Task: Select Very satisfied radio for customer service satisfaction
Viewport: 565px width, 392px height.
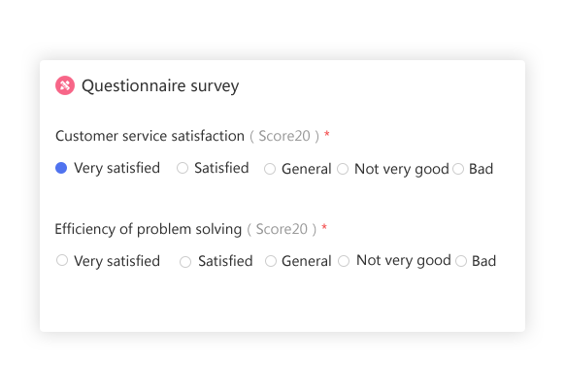Action: click(x=61, y=168)
